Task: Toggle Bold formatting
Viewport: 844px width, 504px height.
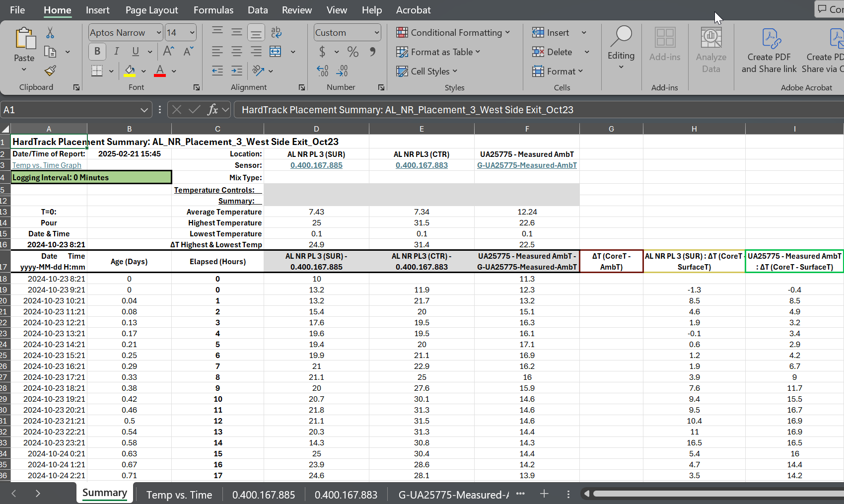Action: click(x=97, y=52)
